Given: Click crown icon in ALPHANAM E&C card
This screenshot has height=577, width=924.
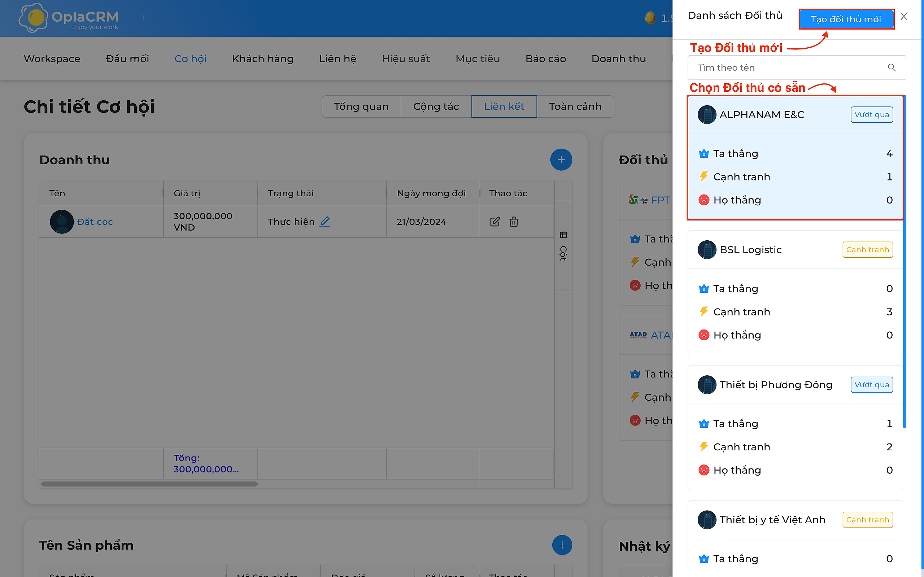Looking at the screenshot, I should tap(704, 154).
